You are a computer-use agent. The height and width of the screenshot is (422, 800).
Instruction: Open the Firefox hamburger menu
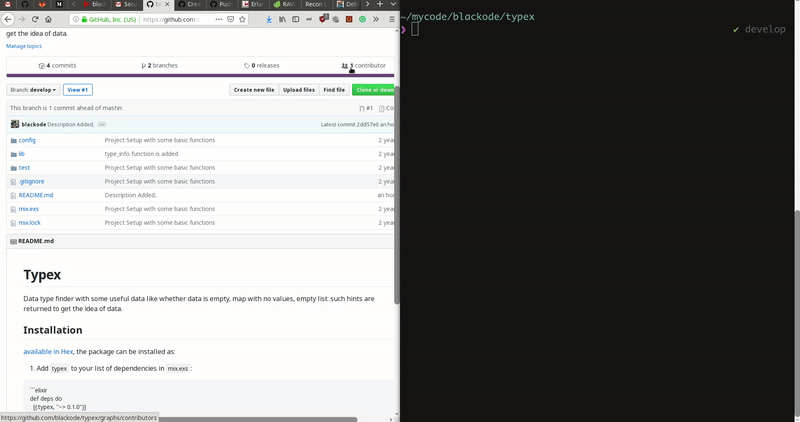click(x=392, y=19)
